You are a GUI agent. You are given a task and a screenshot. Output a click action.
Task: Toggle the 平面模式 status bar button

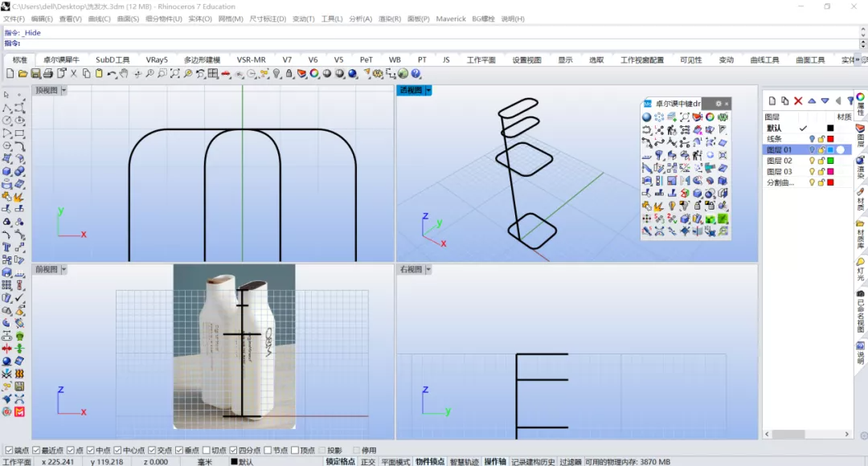tap(395, 461)
